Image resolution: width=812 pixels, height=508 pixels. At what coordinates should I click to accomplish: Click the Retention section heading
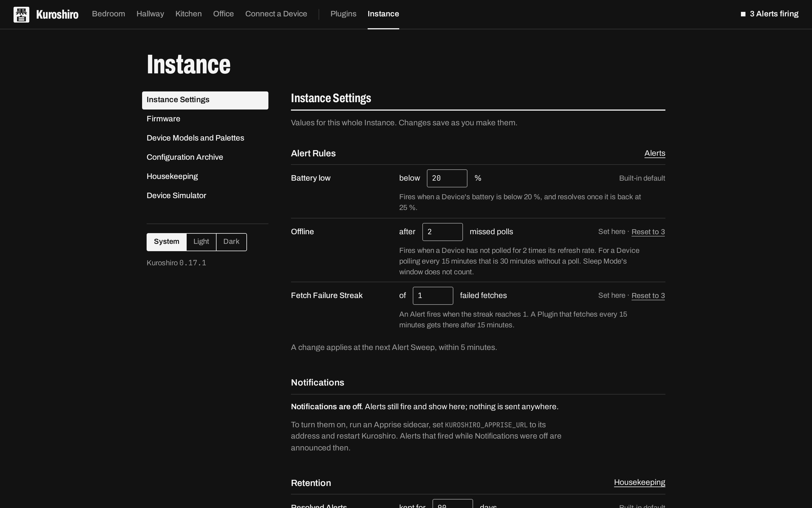coord(311,483)
